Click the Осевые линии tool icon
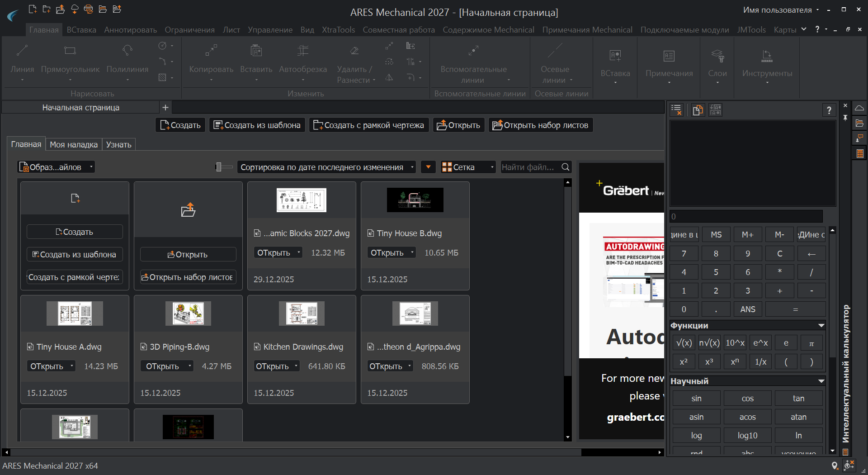 (x=555, y=51)
